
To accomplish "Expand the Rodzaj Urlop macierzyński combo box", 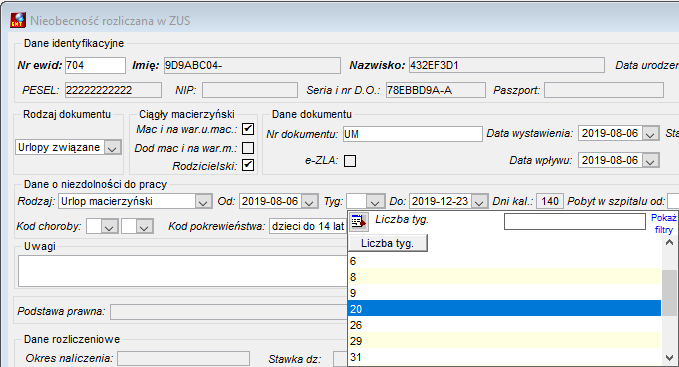I will tap(203, 202).
